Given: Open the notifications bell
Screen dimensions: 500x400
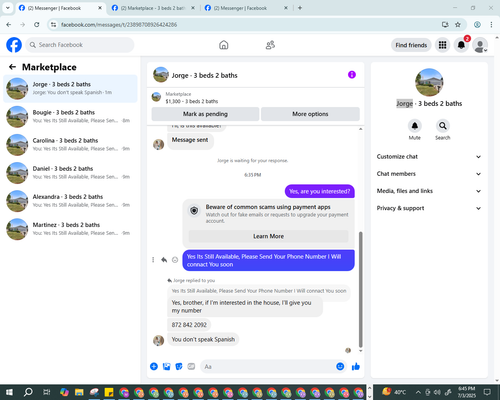Looking at the screenshot, I should pos(461,45).
